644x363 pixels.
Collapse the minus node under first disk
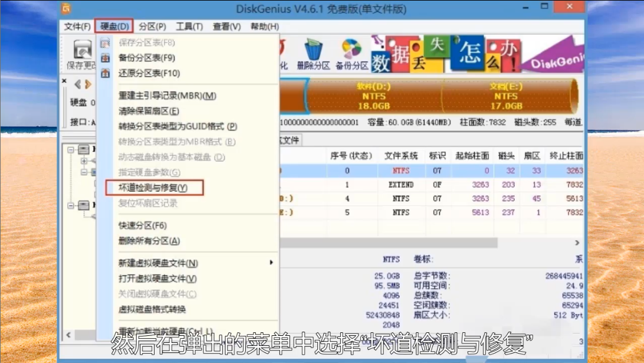tap(84, 172)
